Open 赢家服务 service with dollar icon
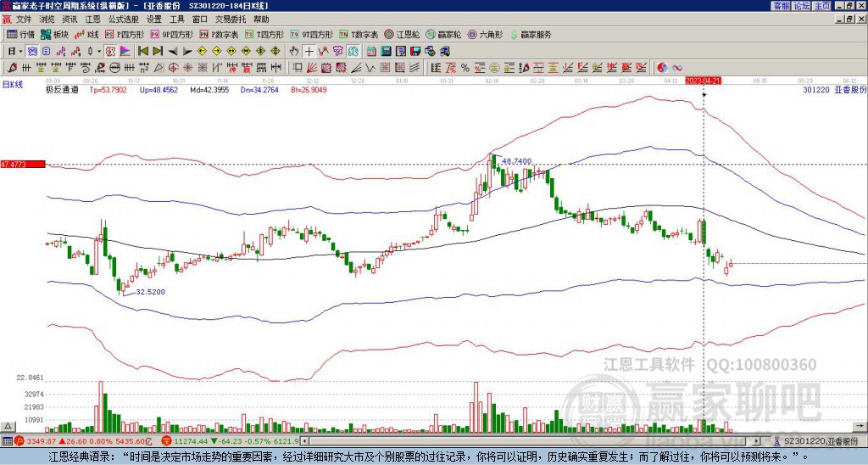This screenshot has width=868, height=465. (x=531, y=34)
